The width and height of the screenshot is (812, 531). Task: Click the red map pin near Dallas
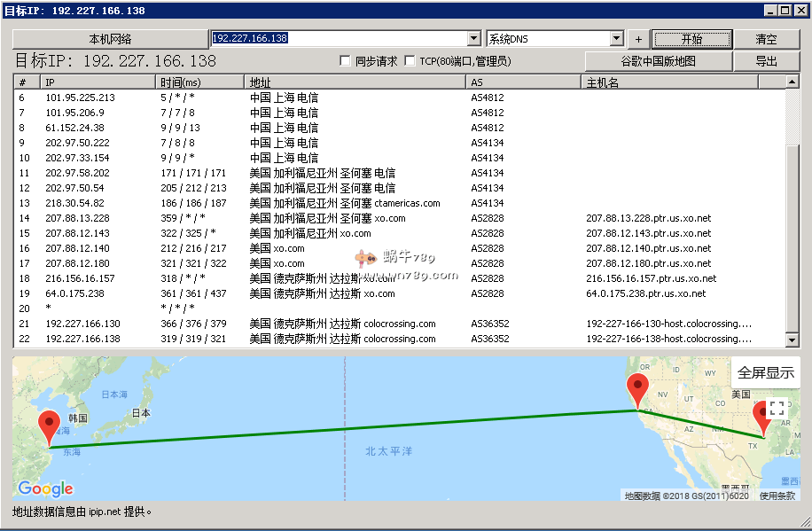[762, 415]
